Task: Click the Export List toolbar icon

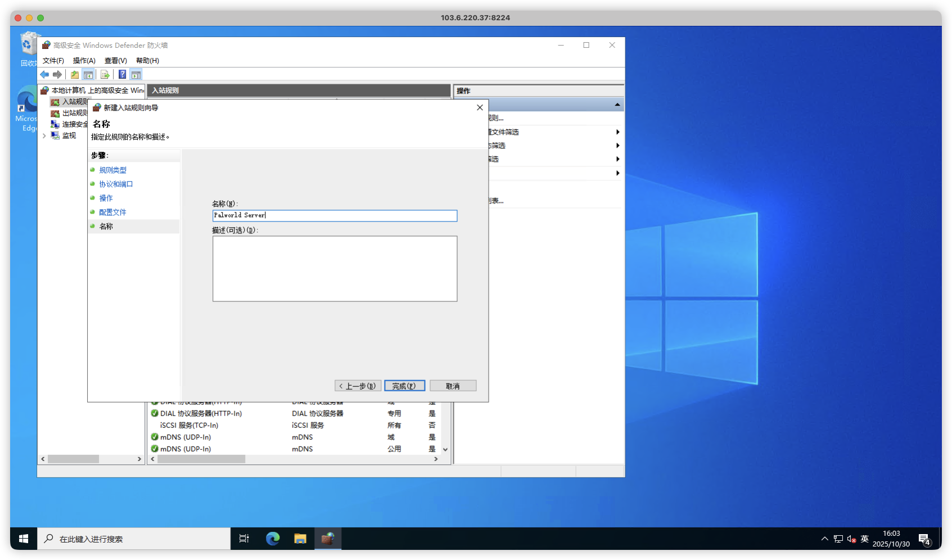Action: pos(105,75)
